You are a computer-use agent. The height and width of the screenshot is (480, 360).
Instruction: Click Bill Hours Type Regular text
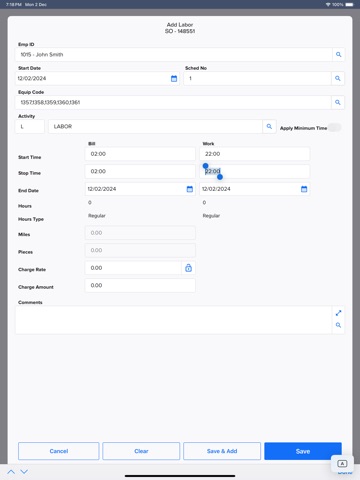(97, 216)
